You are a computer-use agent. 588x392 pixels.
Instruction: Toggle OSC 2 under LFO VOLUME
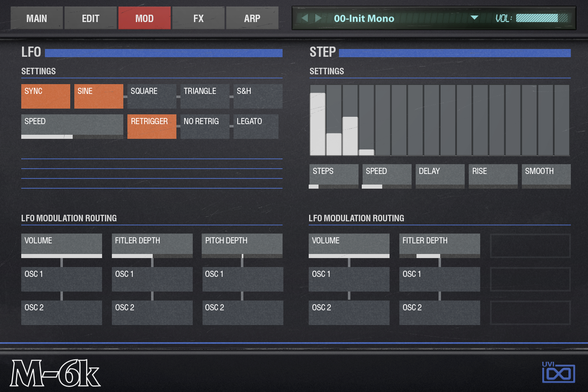[62, 313]
